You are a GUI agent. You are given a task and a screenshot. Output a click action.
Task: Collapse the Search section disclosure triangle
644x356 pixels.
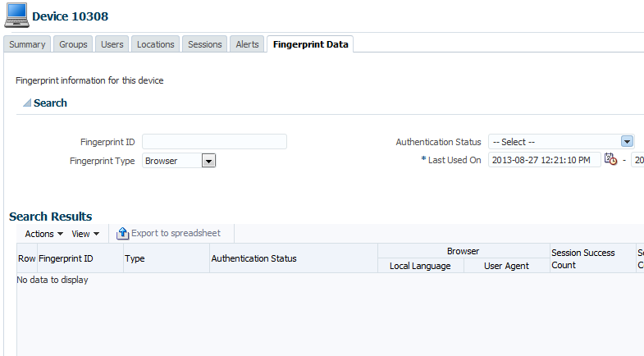27,103
